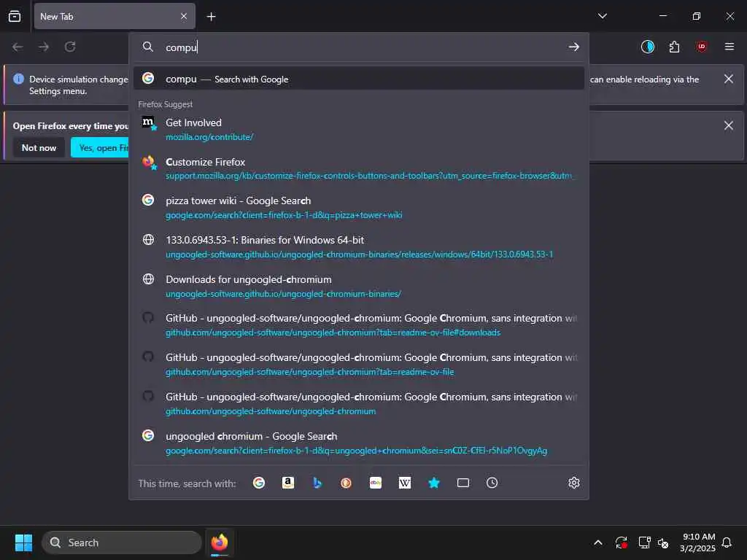Open the Firefox application menu

(x=729, y=47)
